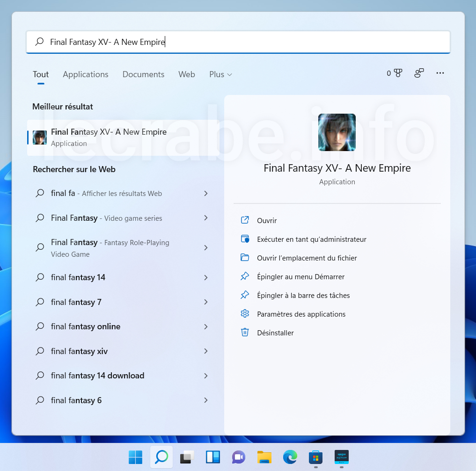Screen dimensions: 476x471
Task: Expand chevron for Final Fantasy Role-Playing Video Game
Action: (206, 248)
